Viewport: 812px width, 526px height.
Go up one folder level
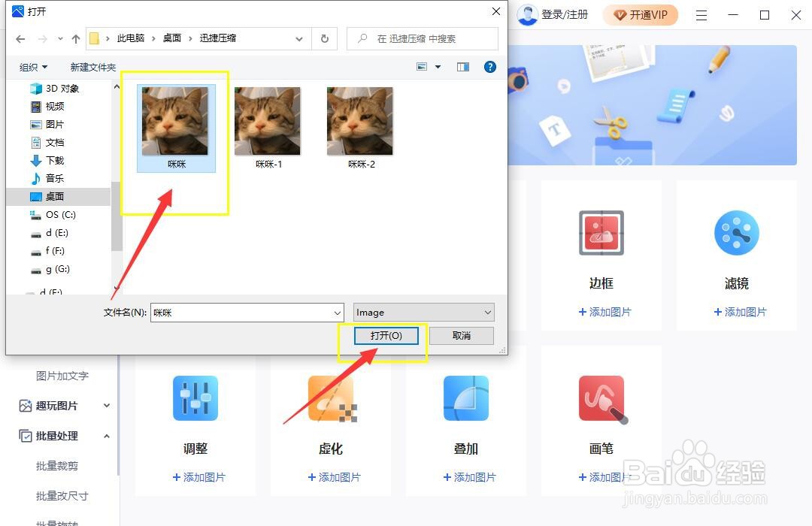coord(75,38)
